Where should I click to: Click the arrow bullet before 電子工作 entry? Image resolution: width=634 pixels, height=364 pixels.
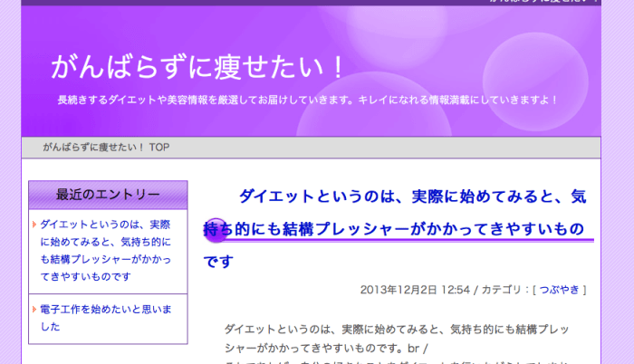(34, 310)
